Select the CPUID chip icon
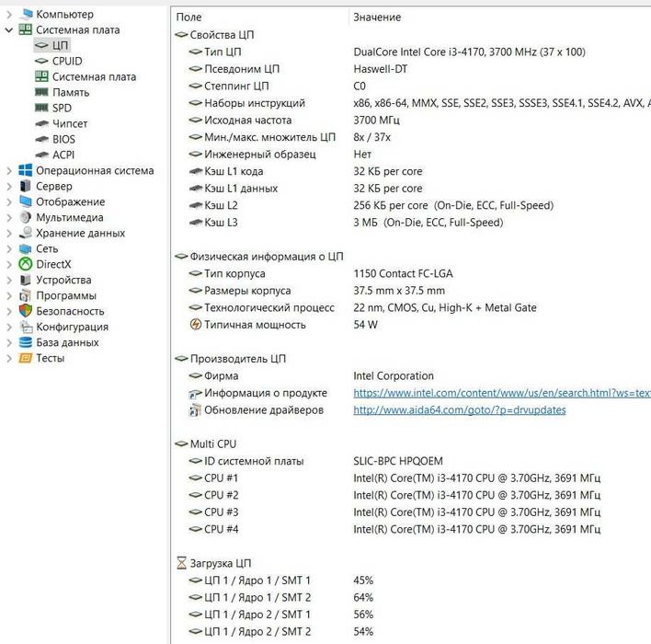 (41, 61)
